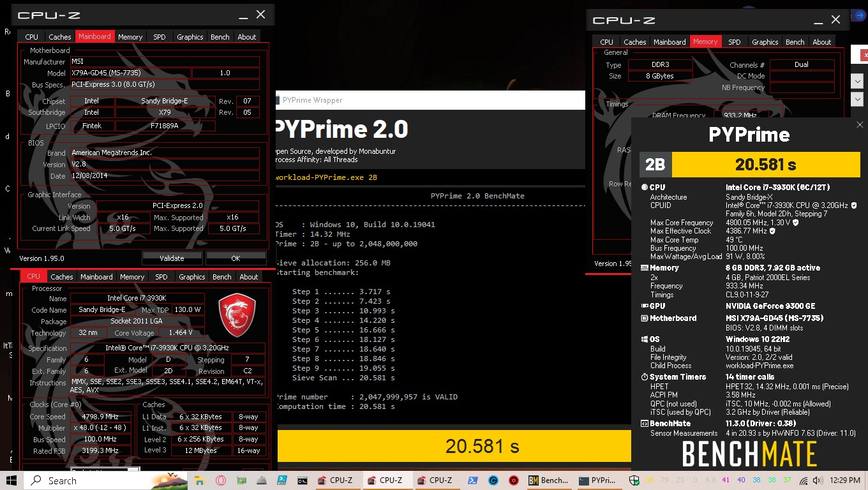Image resolution: width=868 pixels, height=490 pixels.
Task: Open the Windows Start menu
Action: (12, 480)
